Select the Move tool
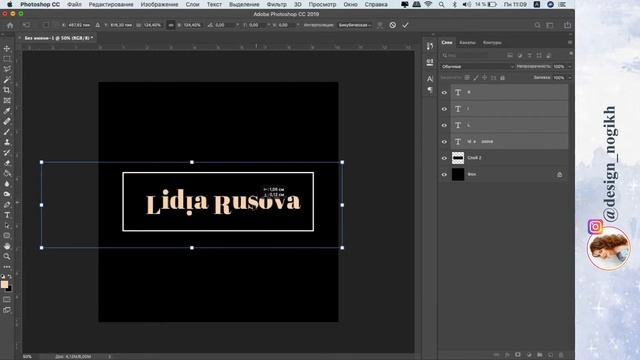This screenshot has width=640, height=360. 7,49
